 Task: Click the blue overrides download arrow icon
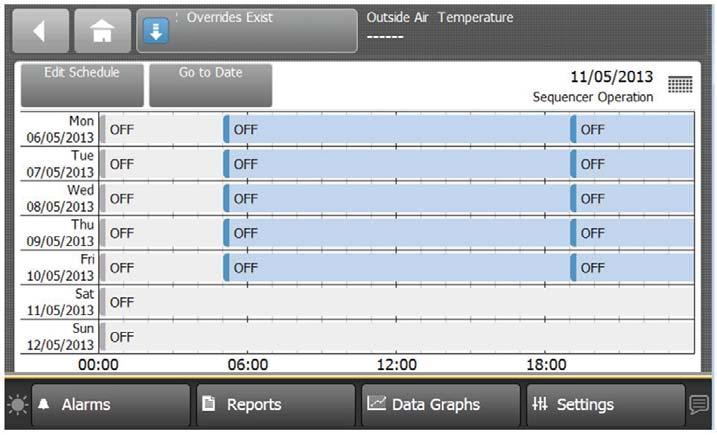[154, 31]
